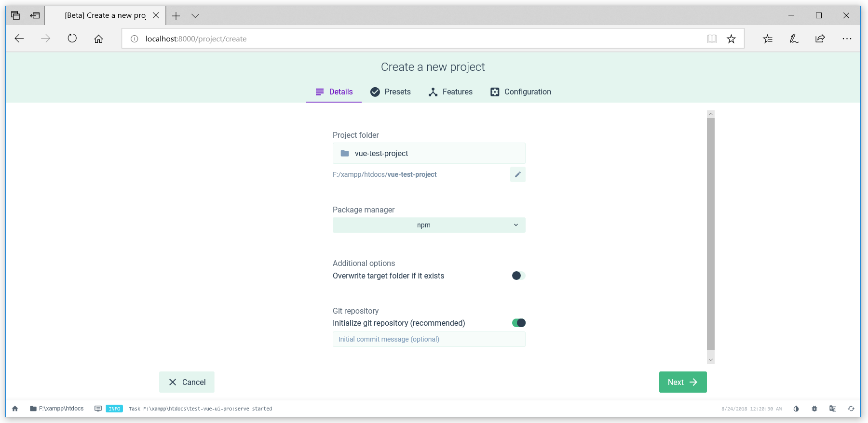Screen dimensions: 868x423
Task: Add notes with the pen icon
Action: point(794,39)
